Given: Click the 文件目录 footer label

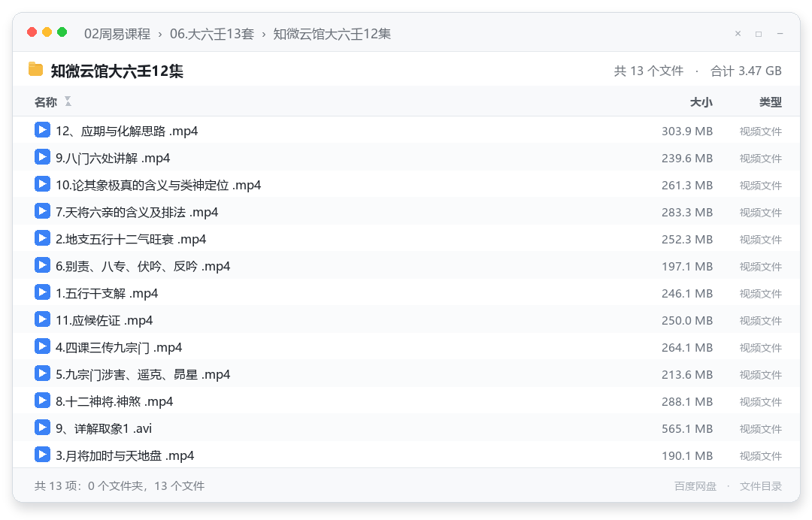Looking at the screenshot, I should pos(761,486).
